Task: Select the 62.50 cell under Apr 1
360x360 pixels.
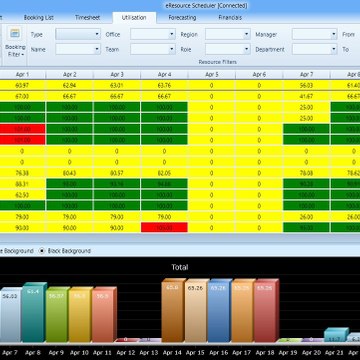Action: tap(22, 195)
